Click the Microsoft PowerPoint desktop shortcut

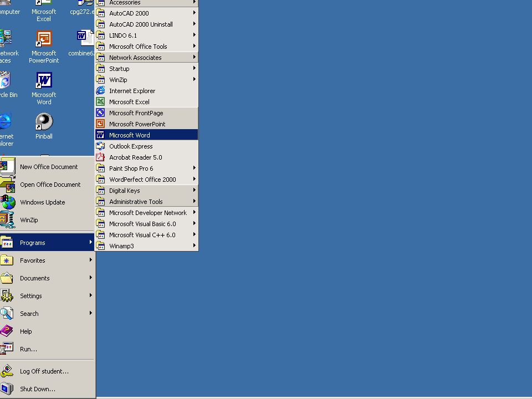pos(44,47)
